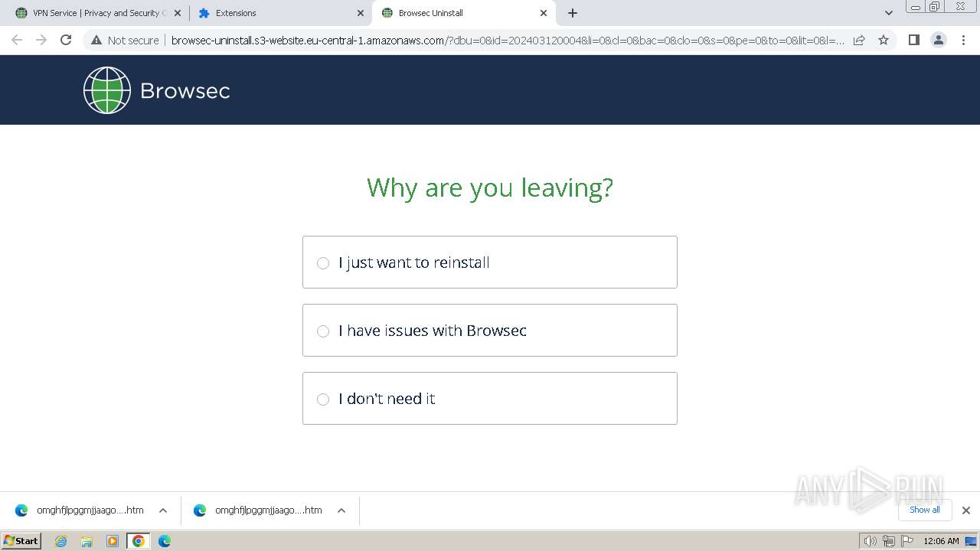
Task: Go forward to next page
Action: 41,40
